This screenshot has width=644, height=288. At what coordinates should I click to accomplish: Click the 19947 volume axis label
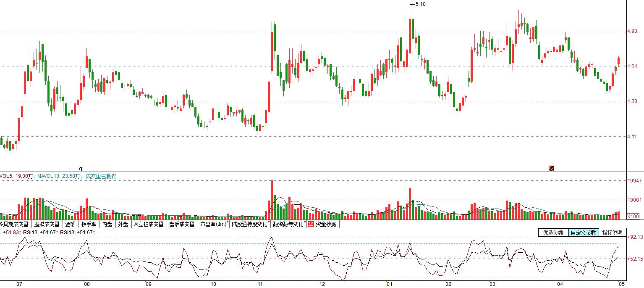click(x=634, y=181)
